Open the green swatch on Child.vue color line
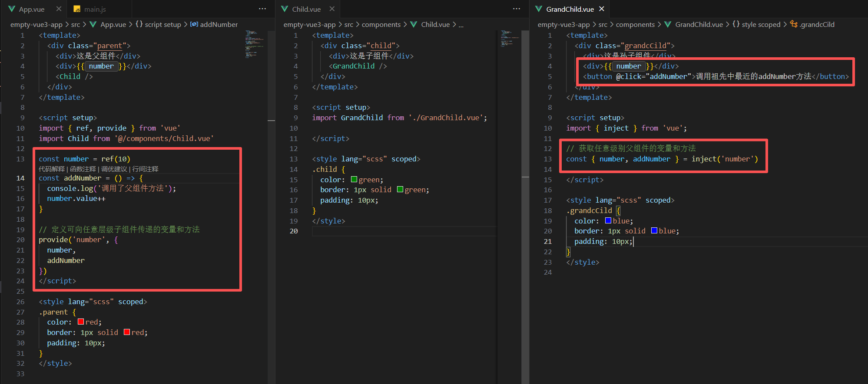Viewport: 868px width, 384px height. tap(354, 179)
